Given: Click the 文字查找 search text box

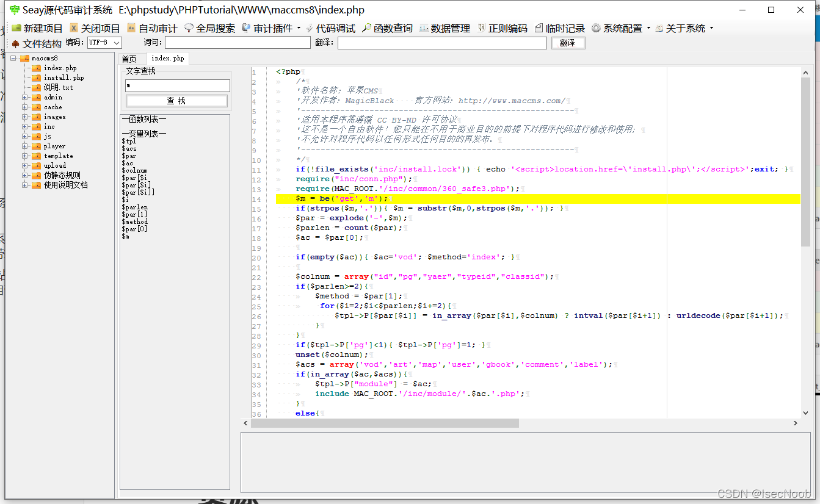Looking at the screenshot, I should [x=177, y=86].
